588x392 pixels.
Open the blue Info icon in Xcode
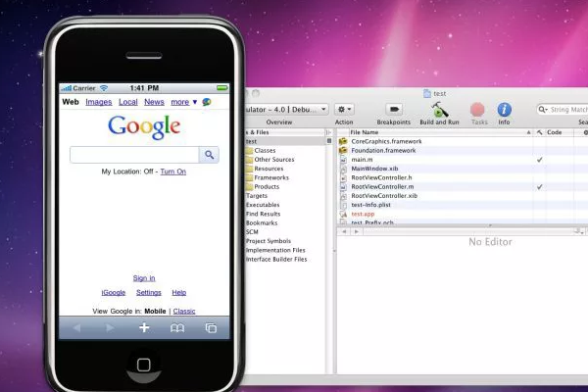(x=504, y=110)
